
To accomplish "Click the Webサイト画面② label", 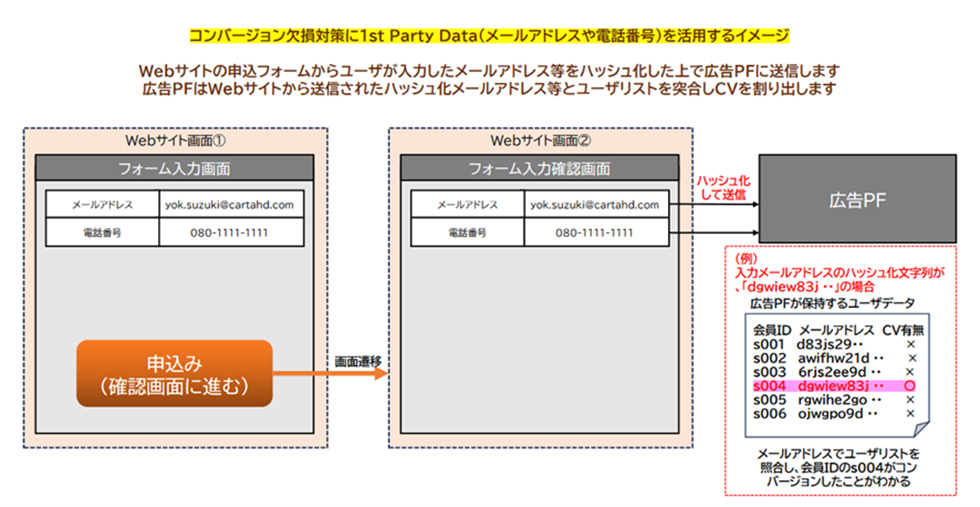I will point(540,139).
